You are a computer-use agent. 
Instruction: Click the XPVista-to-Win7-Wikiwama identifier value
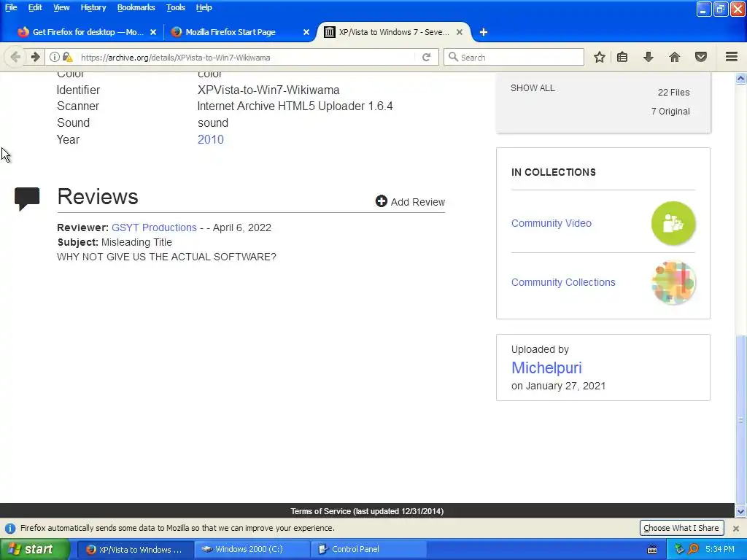(x=268, y=90)
